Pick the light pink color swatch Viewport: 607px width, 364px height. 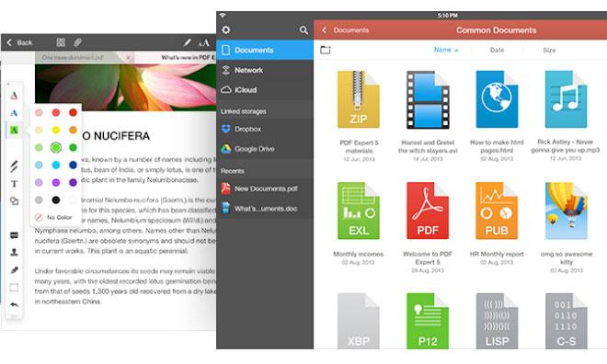pyautogui.click(x=39, y=112)
